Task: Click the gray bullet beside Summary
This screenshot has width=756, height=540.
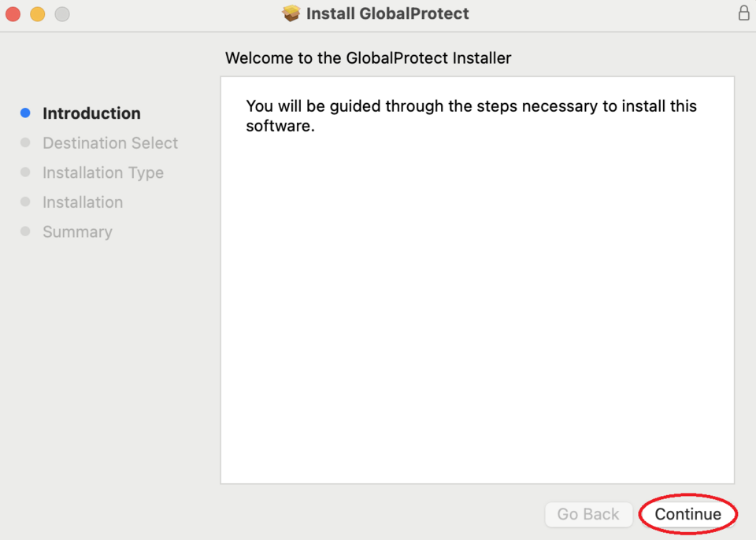Action: [x=25, y=231]
